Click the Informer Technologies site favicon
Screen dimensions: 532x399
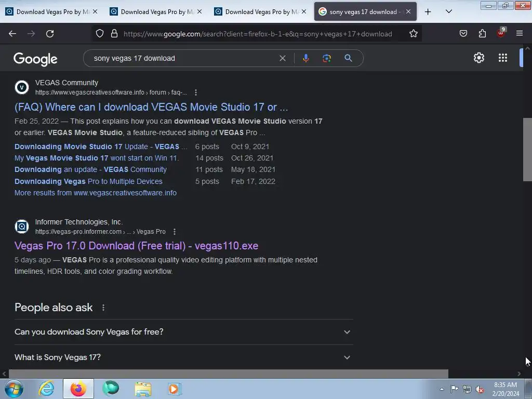(x=22, y=227)
